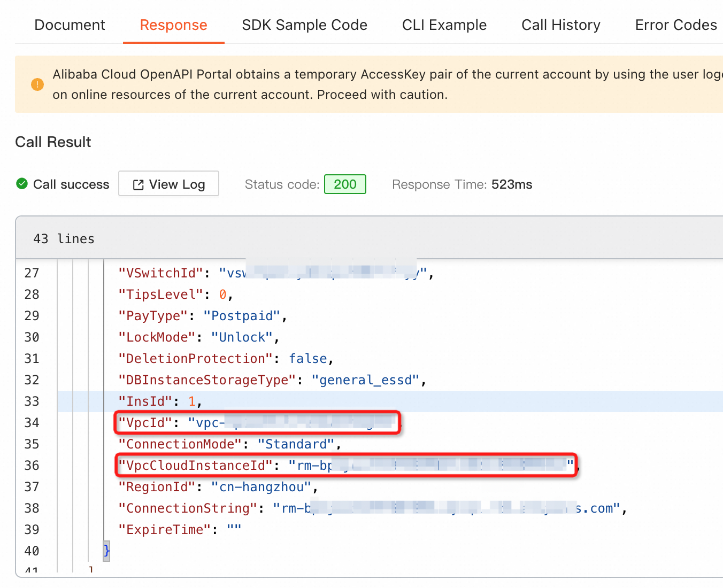Viewport: 723px width, 588px height.
Task: Click the Call Result heading
Action: [x=53, y=142]
